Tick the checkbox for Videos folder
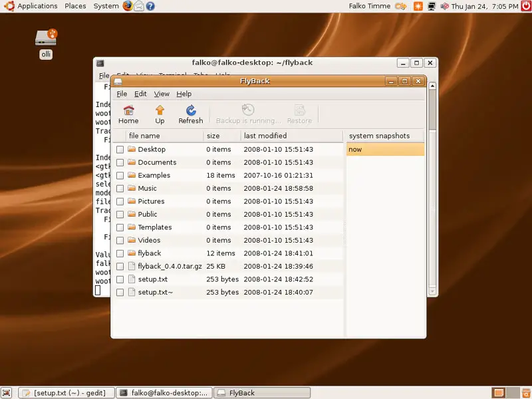 (x=120, y=240)
